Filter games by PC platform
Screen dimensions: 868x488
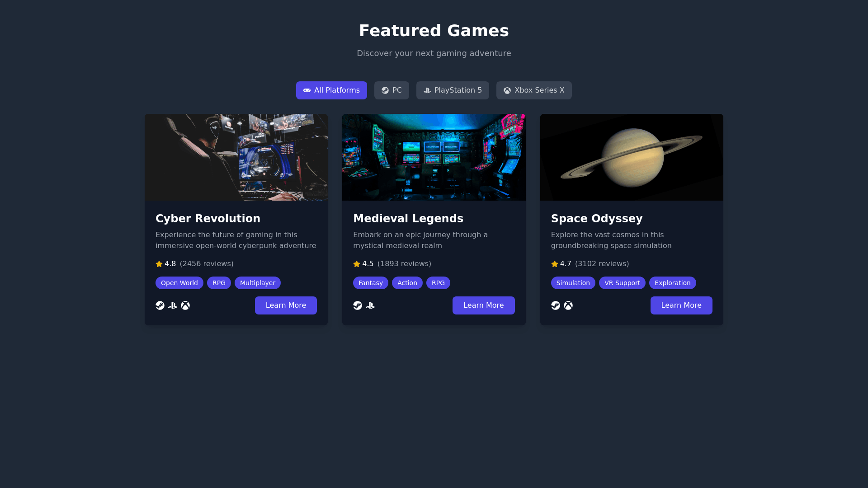[x=392, y=90]
